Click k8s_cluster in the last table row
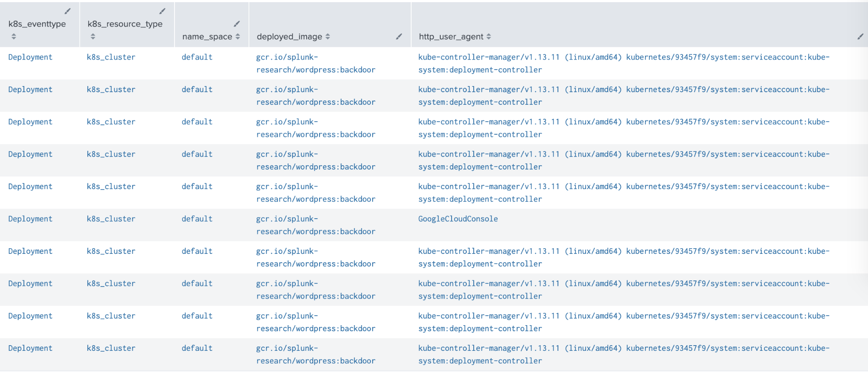The image size is (868, 373). 111,348
